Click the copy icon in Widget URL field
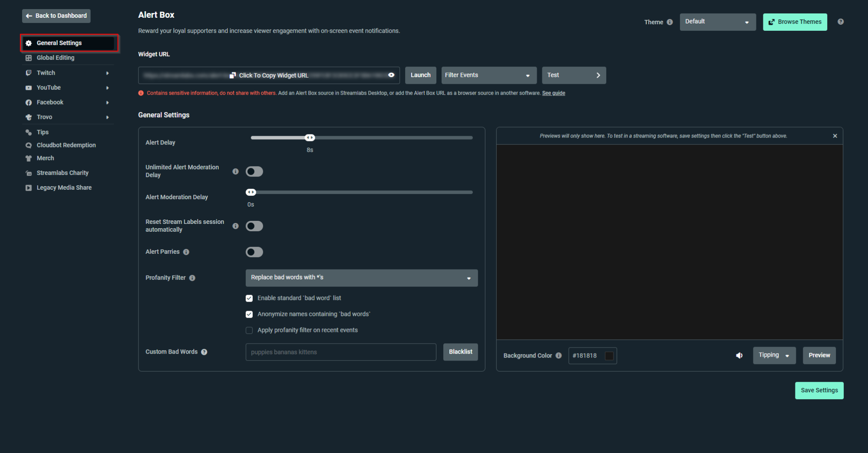868x453 pixels. 233,75
